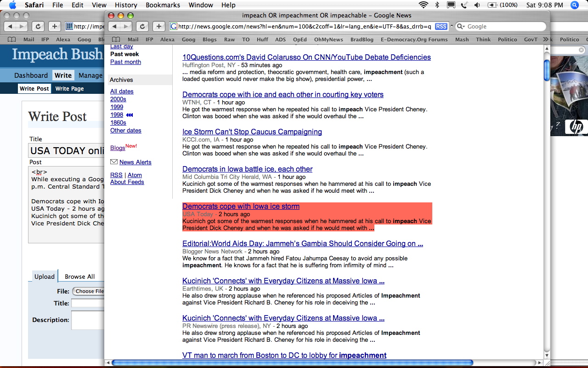Screen dimensions: 588x368
Task: Open the File menu
Action: [x=57, y=5]
